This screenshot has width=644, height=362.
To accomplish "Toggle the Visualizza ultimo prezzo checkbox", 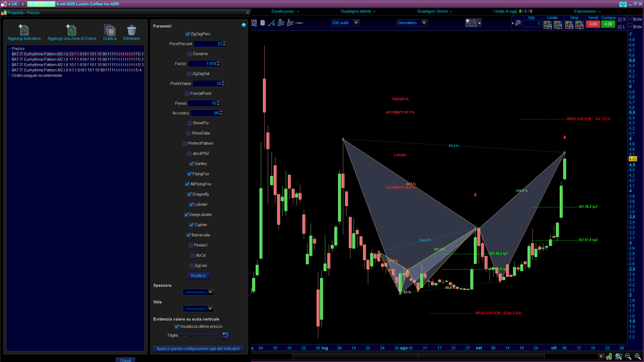I will point(177,326).
